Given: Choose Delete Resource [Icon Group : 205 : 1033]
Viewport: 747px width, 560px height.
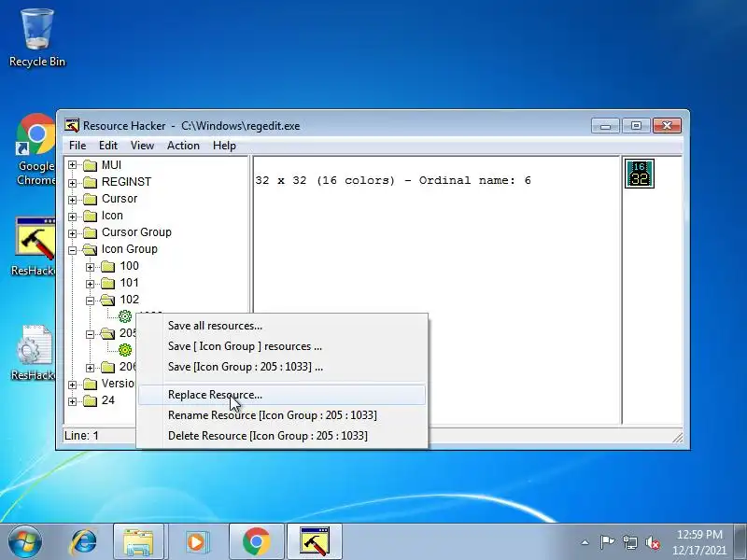Looking at the screenshot, I should pos(282,436).
